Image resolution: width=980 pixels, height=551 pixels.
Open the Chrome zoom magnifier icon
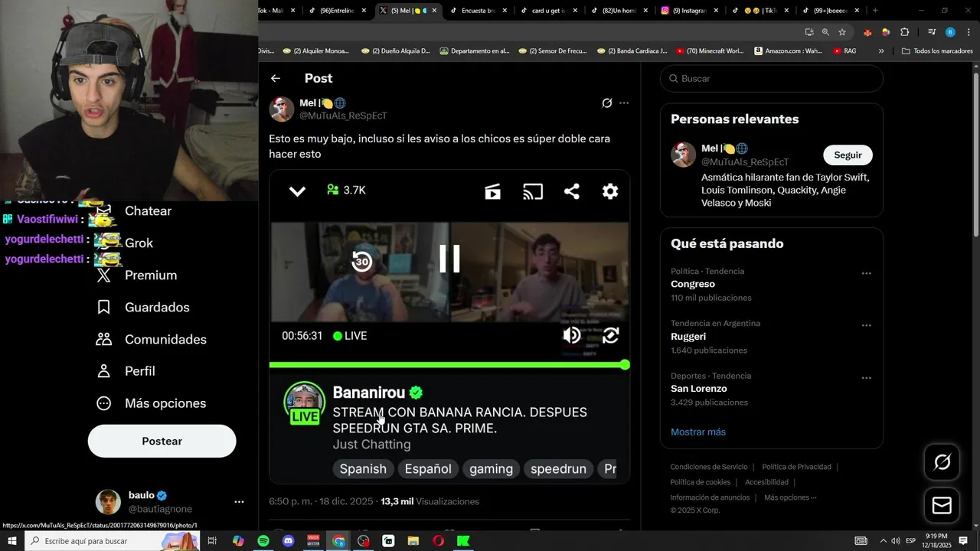825,32
